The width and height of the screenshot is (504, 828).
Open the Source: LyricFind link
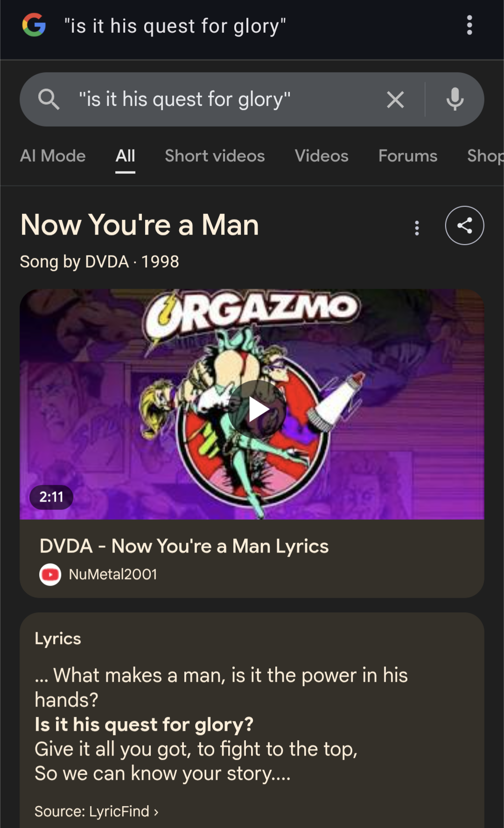coord(97,811)
